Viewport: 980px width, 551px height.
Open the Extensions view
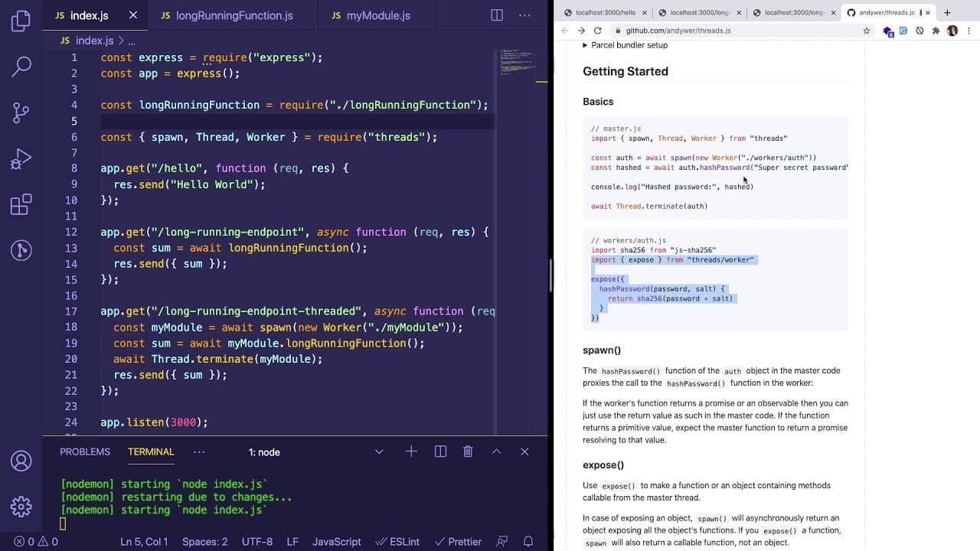coord(21,204)
